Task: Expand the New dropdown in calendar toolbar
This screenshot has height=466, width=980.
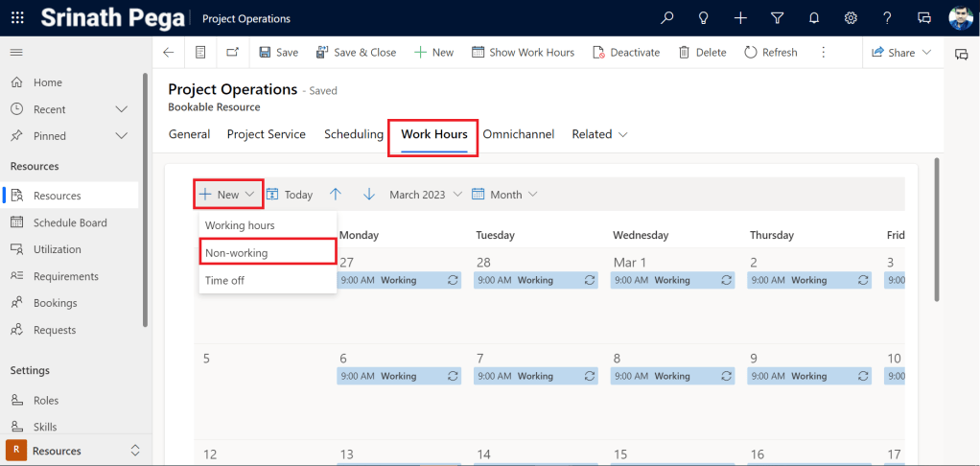Action: (x=228, y=195)
